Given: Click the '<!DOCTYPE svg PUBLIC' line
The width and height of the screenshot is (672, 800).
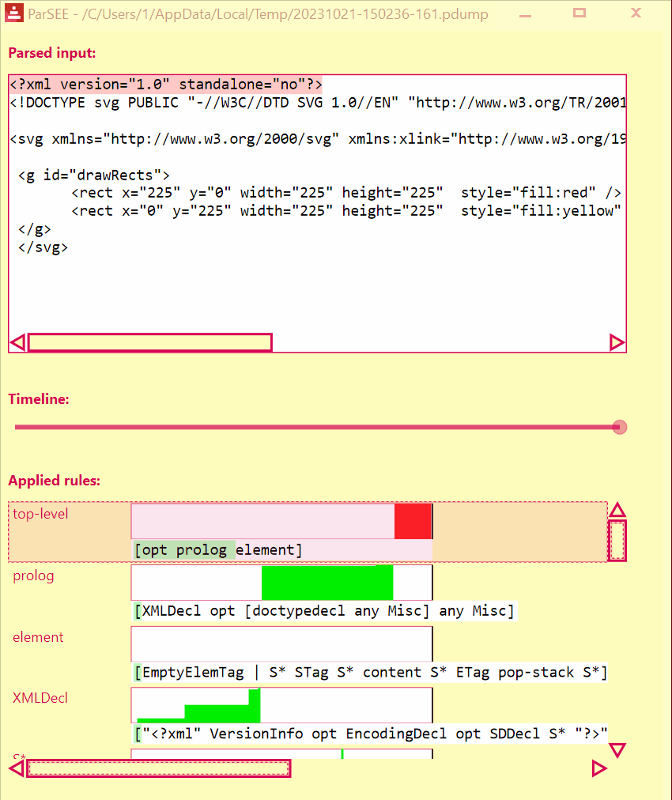Looking at the screenshot, I should 318,103.
